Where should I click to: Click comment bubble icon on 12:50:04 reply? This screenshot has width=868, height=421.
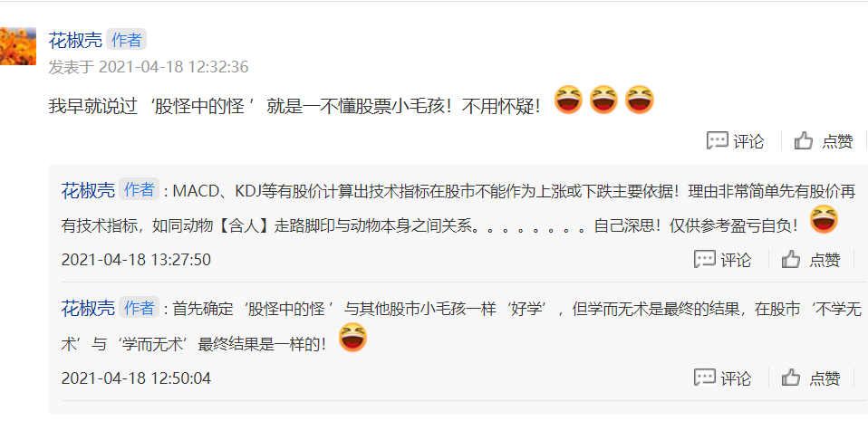click(704, 378)
